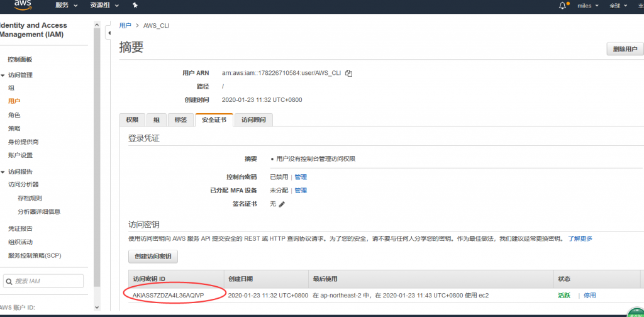Image resolution: width=644 pixels, height=317 pixels.
Task: Switch to the 权限 tab
Action: tap(132, 120)
